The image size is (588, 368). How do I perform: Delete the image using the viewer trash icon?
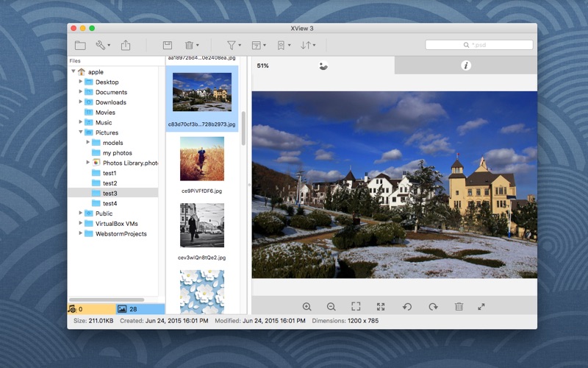coord(459,306)
